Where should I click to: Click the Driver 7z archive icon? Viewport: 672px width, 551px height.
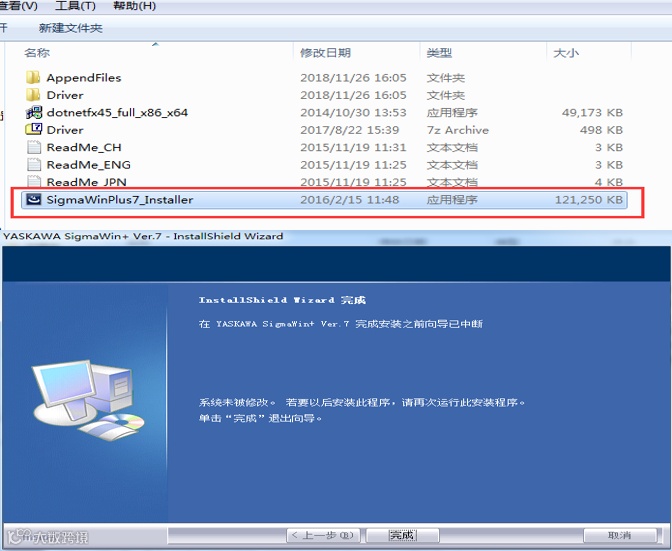click(34, 129)
